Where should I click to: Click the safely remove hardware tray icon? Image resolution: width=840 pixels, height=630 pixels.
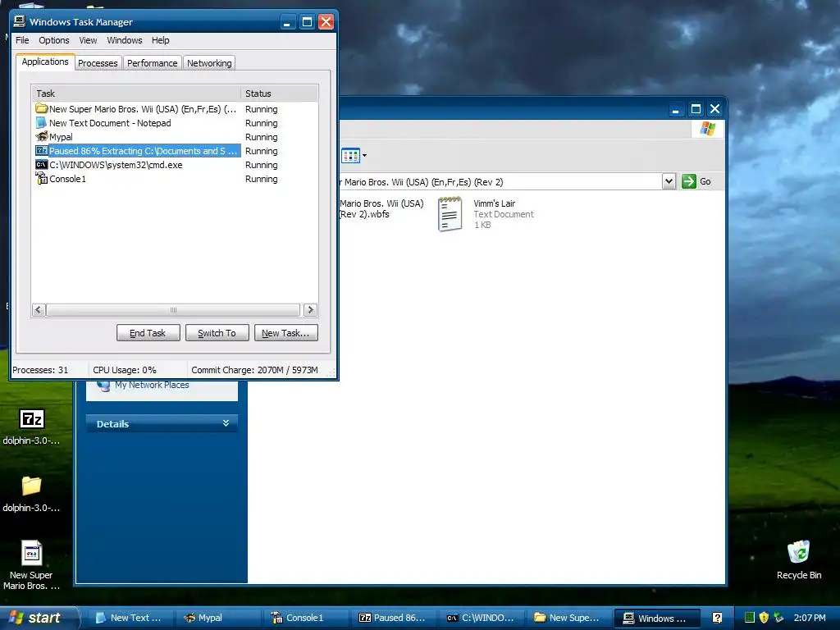click(x=778, y=618)
